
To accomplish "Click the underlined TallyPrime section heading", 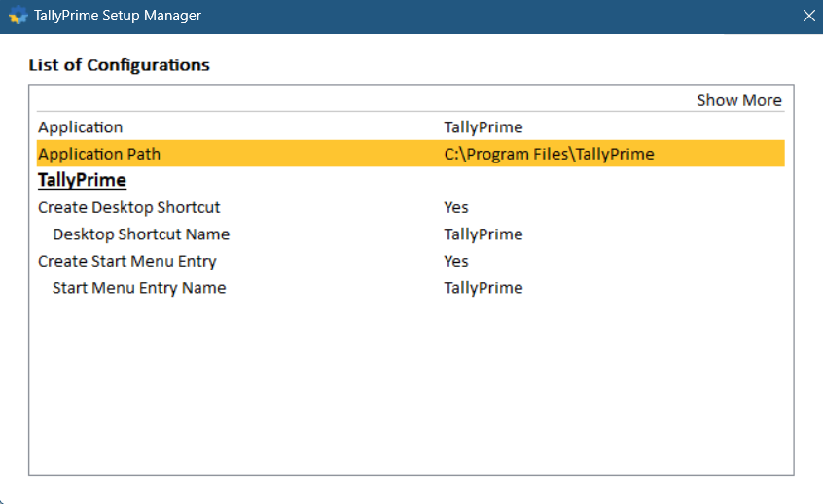I will (82, 180).
